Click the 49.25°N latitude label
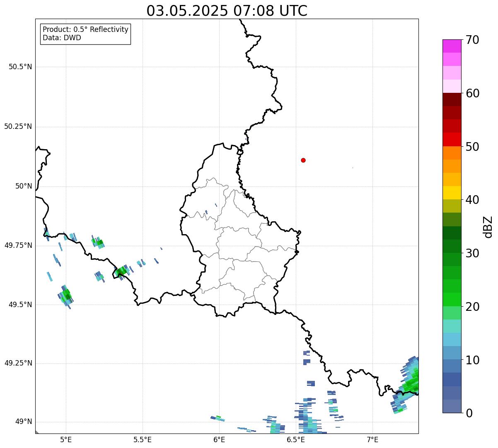Image resolution: width=498 pixels, height=448 pixels. [x=18, y=363]
